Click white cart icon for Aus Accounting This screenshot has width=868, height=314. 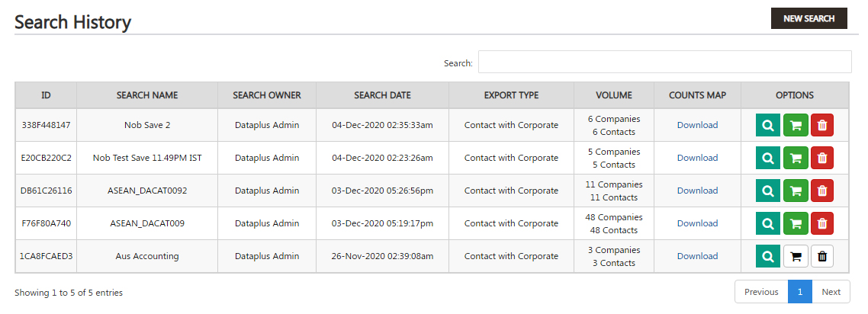coord(796,257)
